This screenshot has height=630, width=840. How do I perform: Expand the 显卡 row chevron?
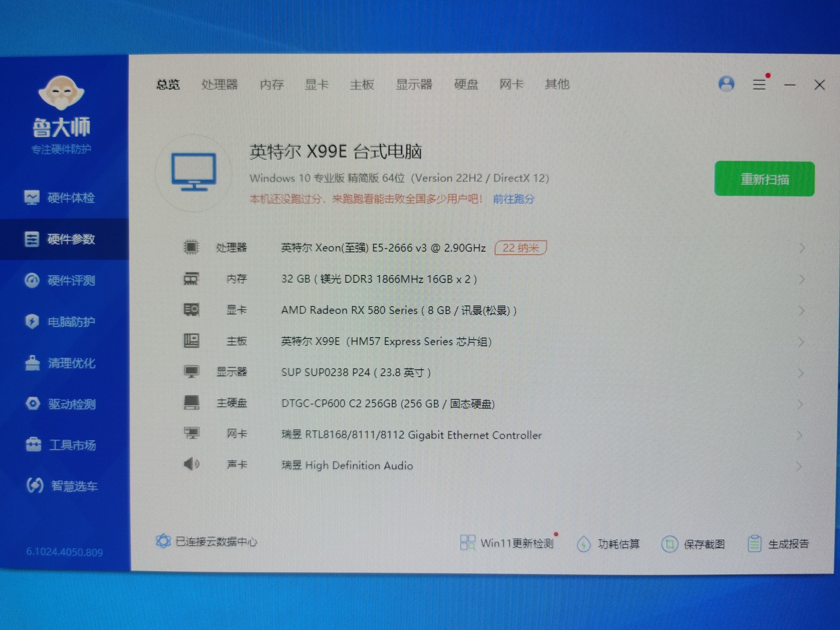(x=801, y=311)
